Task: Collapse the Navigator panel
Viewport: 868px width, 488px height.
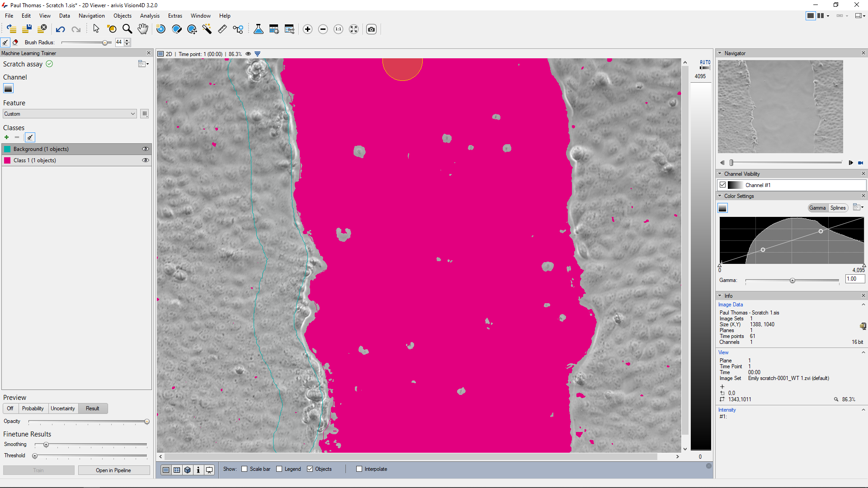Action: tap(720, 53)
